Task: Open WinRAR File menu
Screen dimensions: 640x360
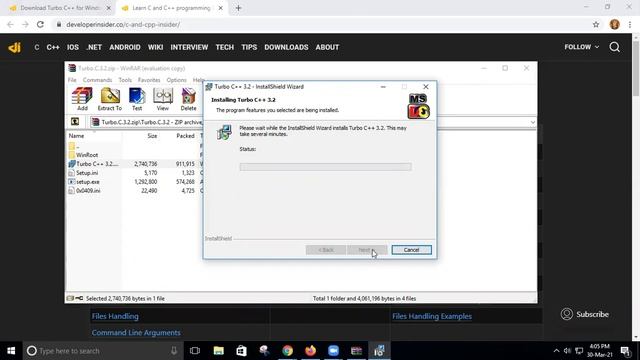Action: point(72,80)
